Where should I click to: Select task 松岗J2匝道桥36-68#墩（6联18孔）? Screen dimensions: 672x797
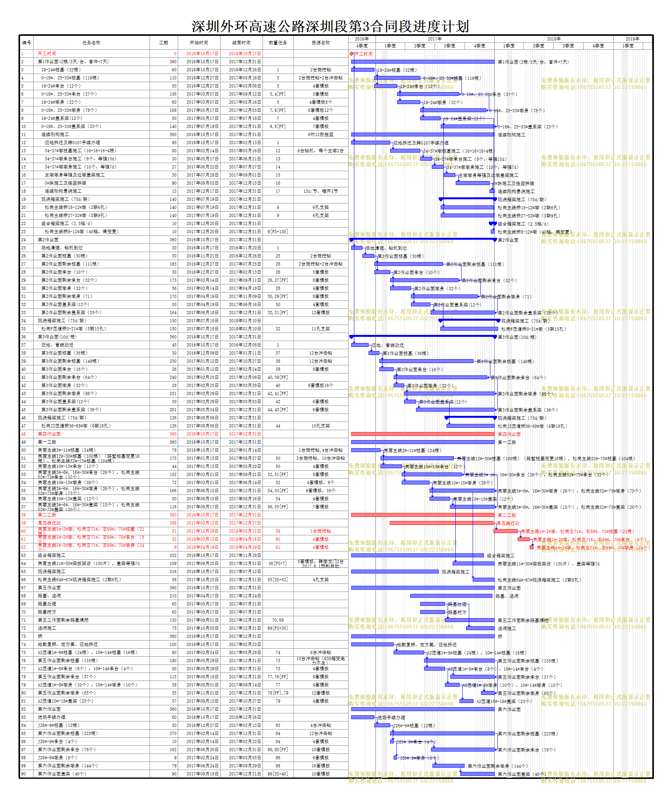pyautogui.click(x=76, y=426)
